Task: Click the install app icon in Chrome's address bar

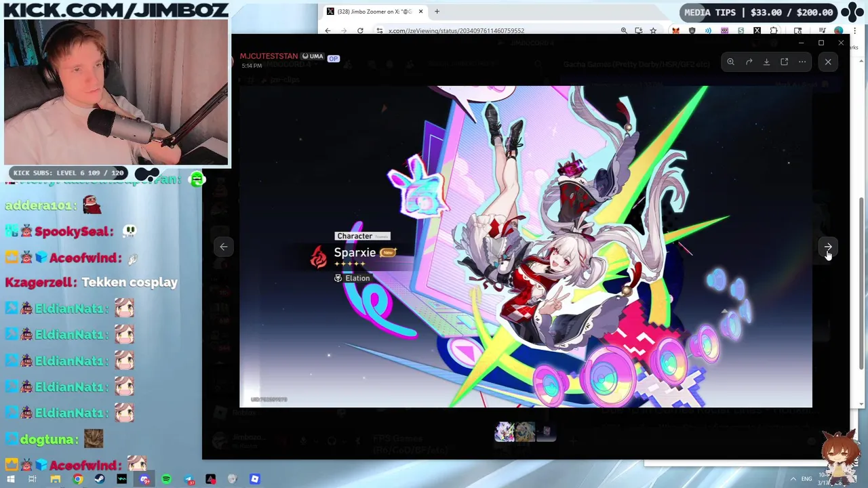Action: [638, 30]
